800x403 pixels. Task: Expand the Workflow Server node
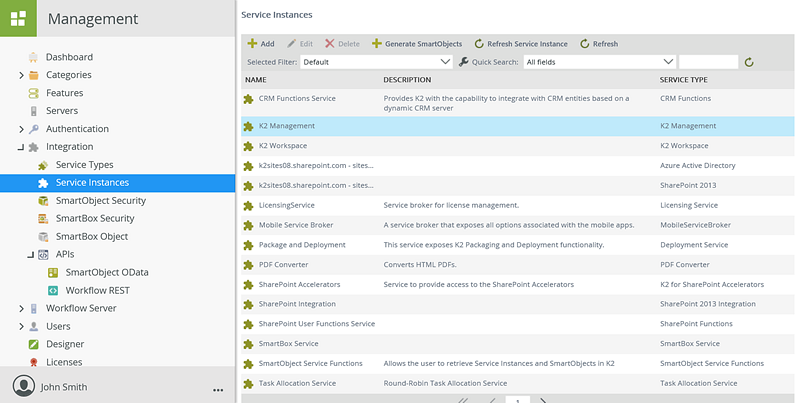pyautogui.click(x=21, y=308)
